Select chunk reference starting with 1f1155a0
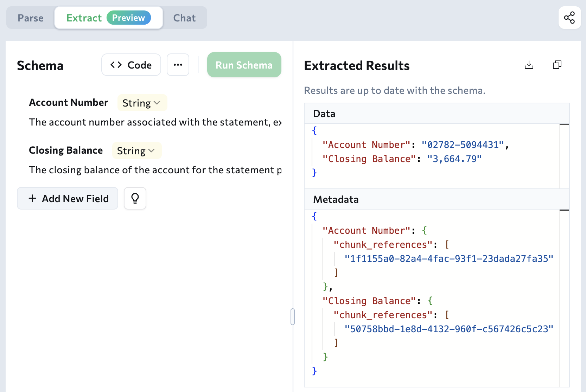Image resolution: width=586 pixels, height=392 pixels. (449, 259)
